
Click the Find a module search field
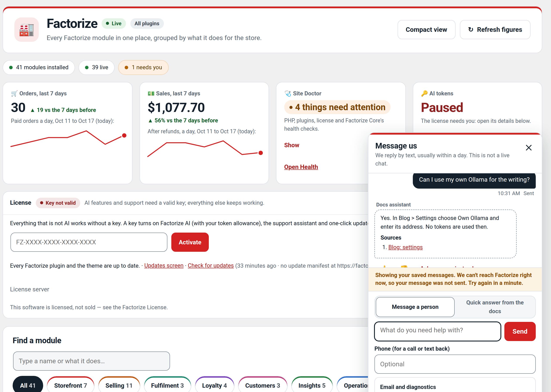click(92, 361)
